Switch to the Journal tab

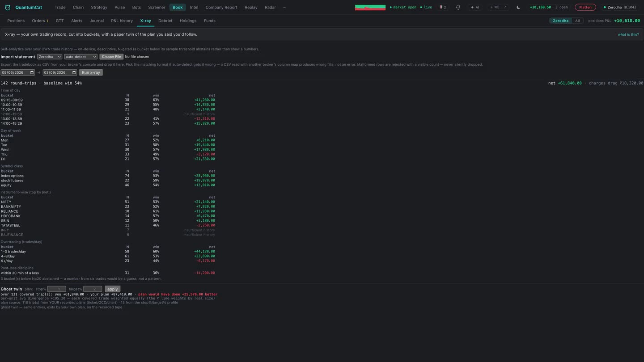(x=97, y=21)
